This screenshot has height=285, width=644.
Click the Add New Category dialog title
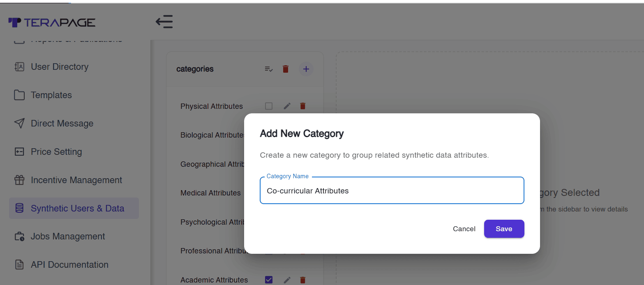pos(302,133)
